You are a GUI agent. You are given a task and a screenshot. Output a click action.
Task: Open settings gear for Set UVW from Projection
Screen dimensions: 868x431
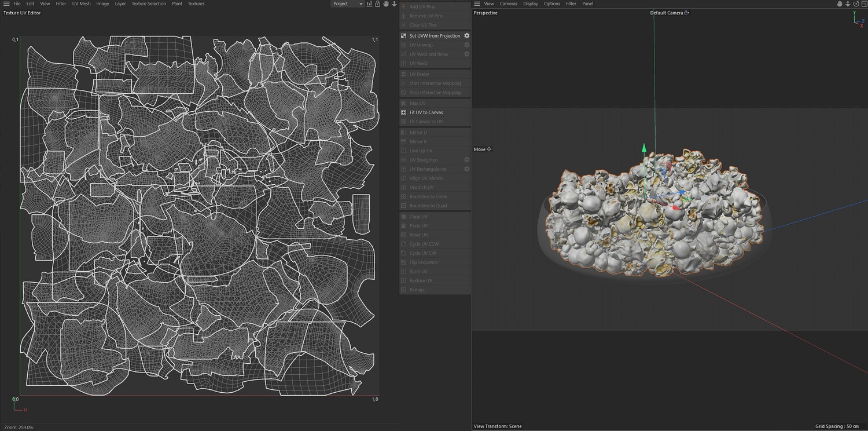[466, 36]
